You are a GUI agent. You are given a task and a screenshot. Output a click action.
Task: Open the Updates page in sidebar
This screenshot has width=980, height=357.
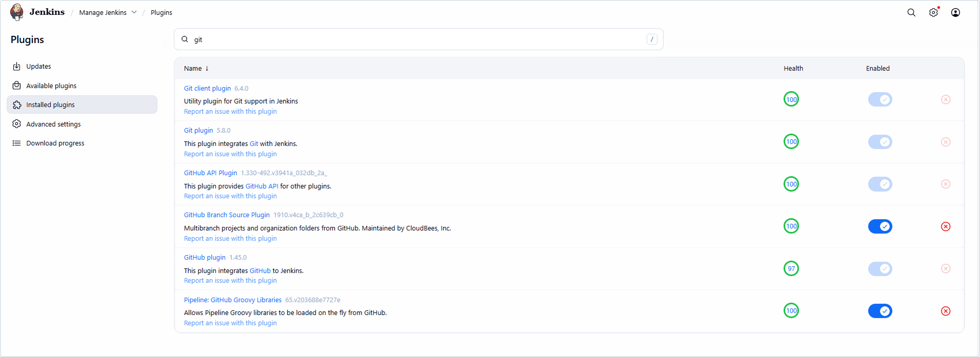(38, 66)
